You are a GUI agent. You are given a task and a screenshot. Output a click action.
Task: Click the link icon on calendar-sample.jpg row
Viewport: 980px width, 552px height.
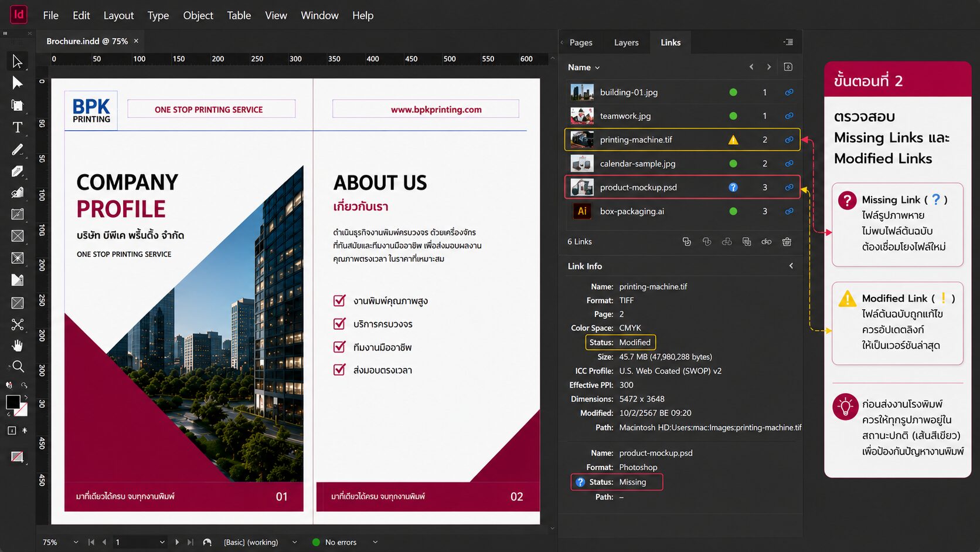tap(789, 164)
